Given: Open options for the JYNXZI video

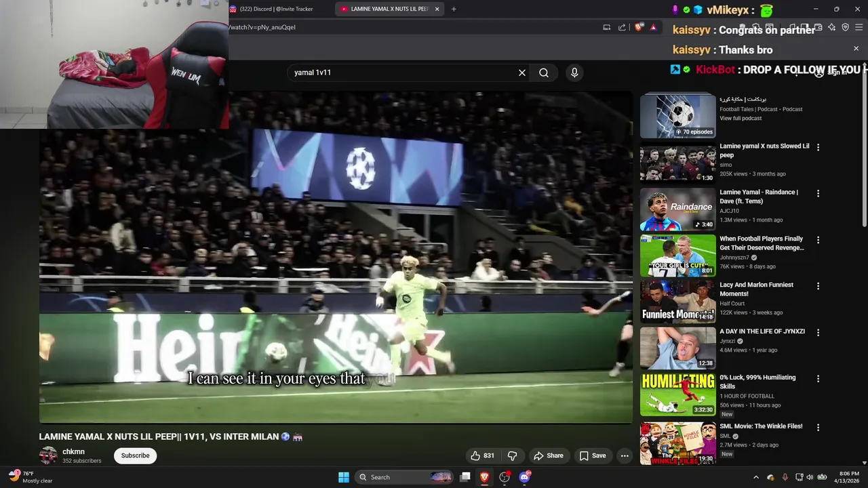Looking at the screenshot, I should (818, 332).
